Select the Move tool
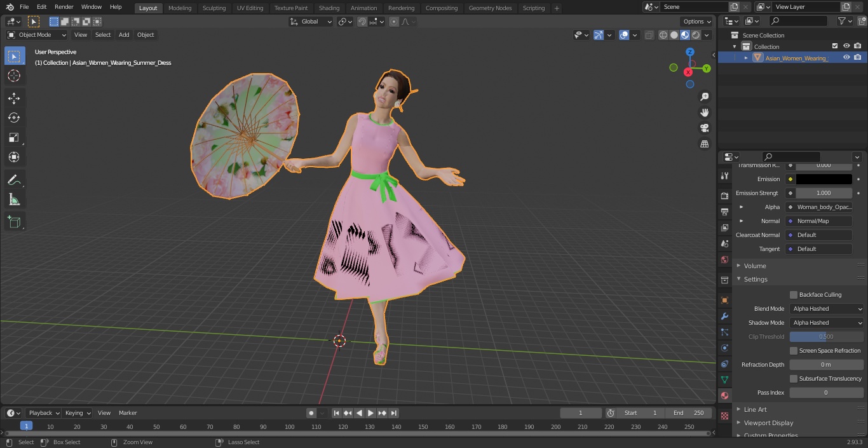 (14, 98)
